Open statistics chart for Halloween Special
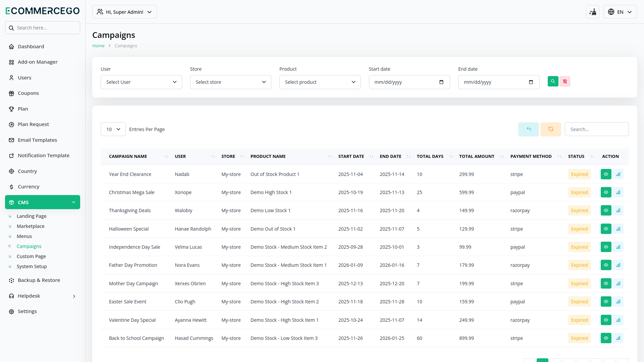The height and width of the screenshot is (362, 644). [x=618, y=229]
